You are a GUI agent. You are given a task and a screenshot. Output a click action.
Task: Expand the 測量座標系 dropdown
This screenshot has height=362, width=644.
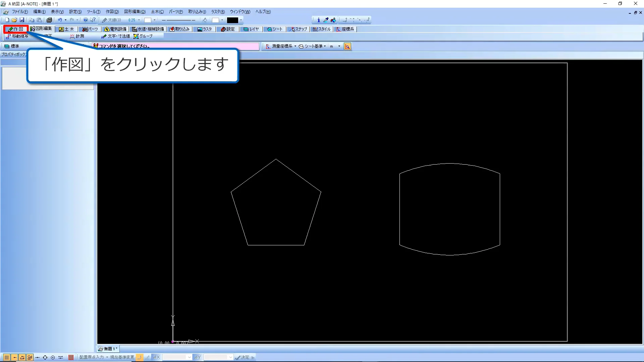click(x=295, y=47)
